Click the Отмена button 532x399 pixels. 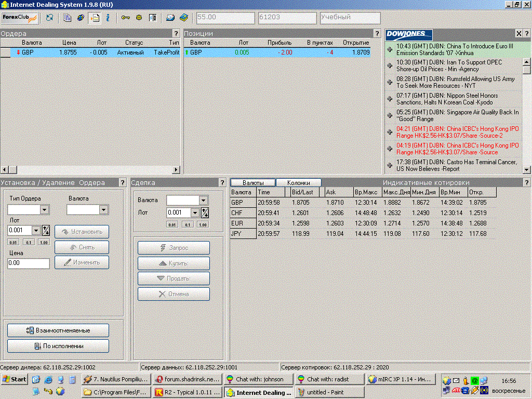tap(174, 294)
